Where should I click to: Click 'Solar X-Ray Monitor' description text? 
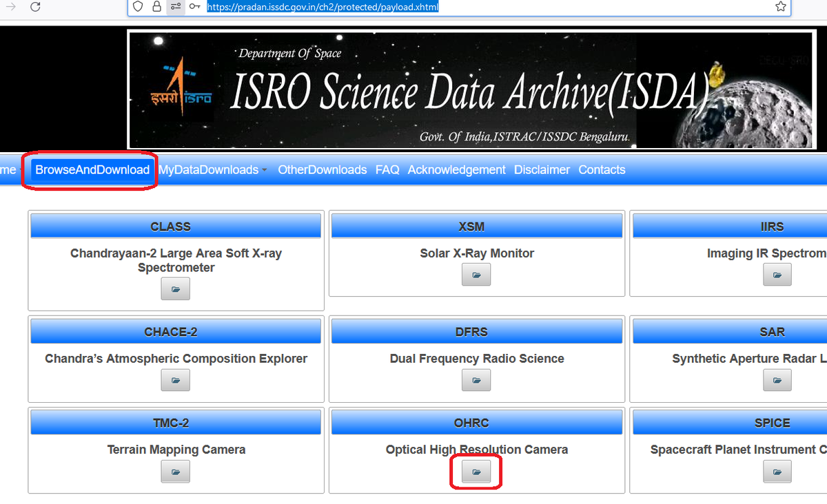pyautogui.click(x=477, y=253)
